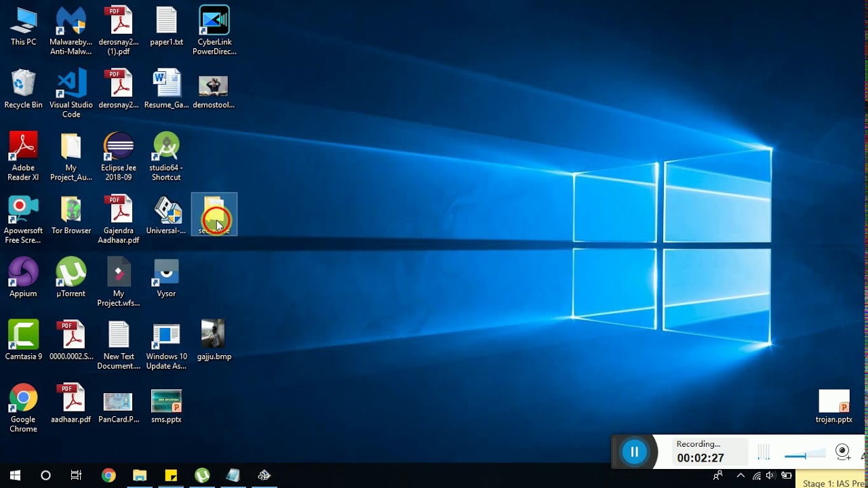Select the Visual Studio Code shortcut
This screenshot has width=868, height=488.
(x=71, y=85)
